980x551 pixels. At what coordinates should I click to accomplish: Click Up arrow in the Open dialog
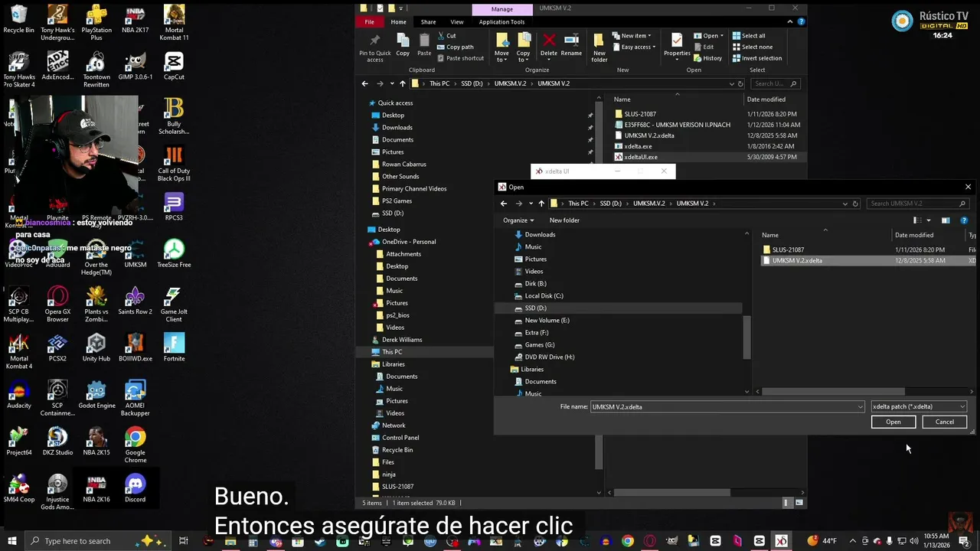pos(541,204)
